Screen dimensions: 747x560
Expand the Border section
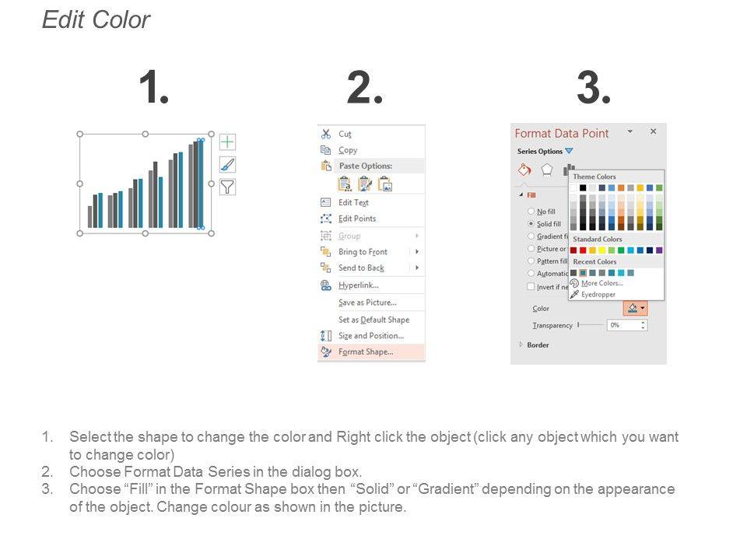click(x=521, y=345)
